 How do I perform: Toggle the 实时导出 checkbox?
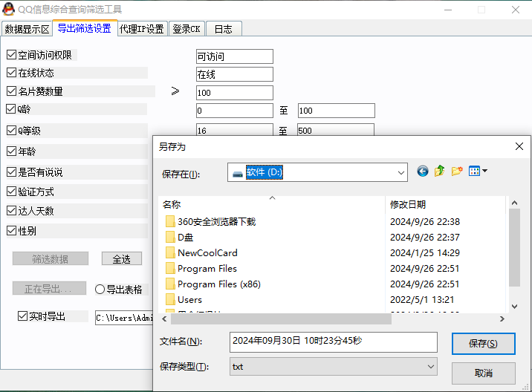click(x=23, y=316)
